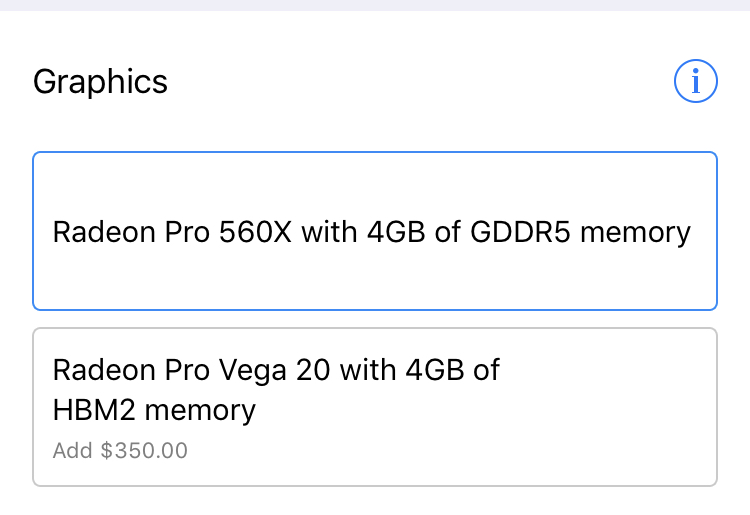750x515 pixels.
Task: Click the Graphics section heading
Action: click(100, 82)
